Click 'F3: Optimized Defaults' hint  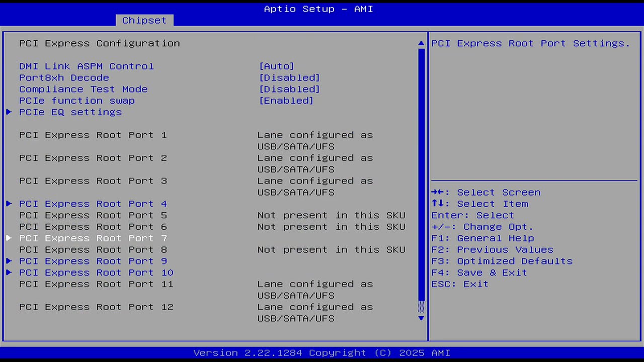[502, 261]
